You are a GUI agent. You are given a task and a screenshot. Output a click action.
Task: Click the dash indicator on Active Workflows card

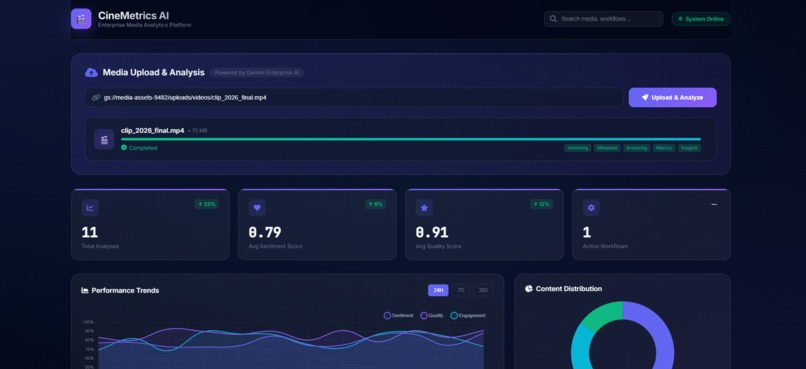coord(714,205)
